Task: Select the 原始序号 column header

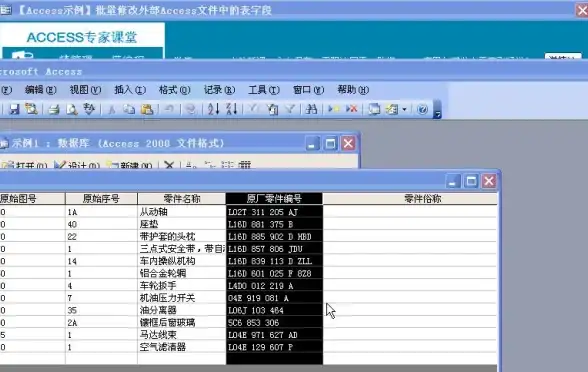Action: [101, 199]
